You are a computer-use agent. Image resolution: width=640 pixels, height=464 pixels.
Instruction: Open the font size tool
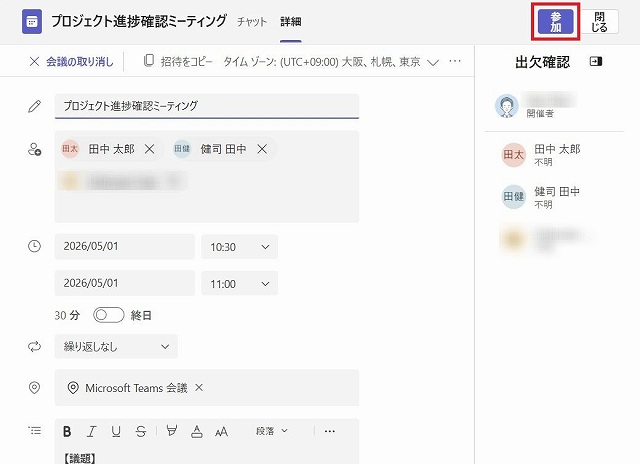tap(221, 431)
